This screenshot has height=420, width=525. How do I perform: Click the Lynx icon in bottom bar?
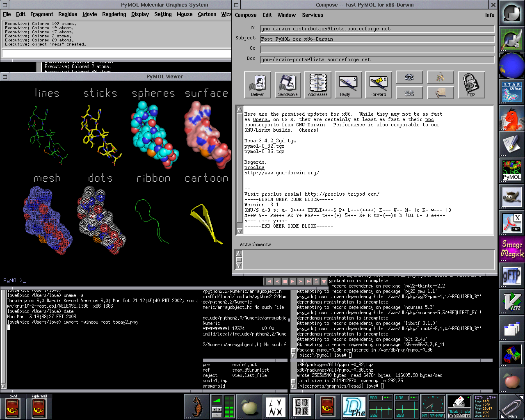[276, 407]
